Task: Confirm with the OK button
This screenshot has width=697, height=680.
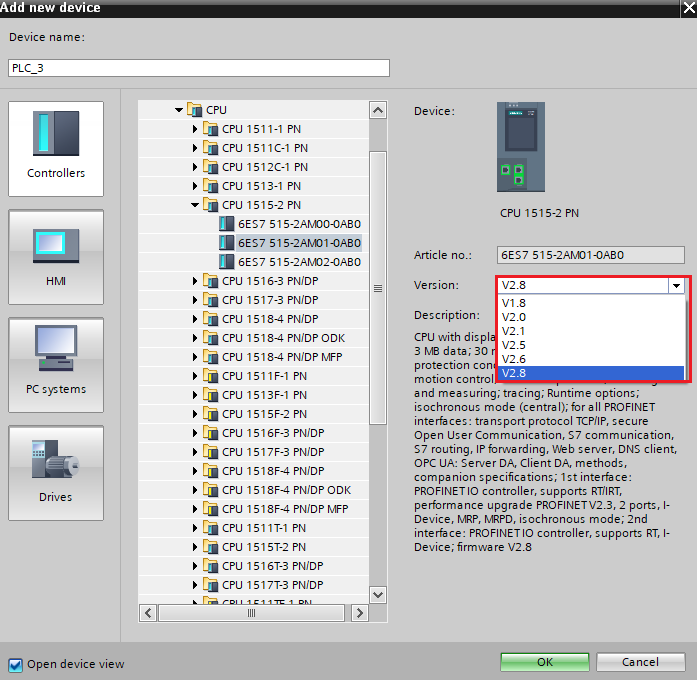Action: pyautogui.click(x=544, y=662)
